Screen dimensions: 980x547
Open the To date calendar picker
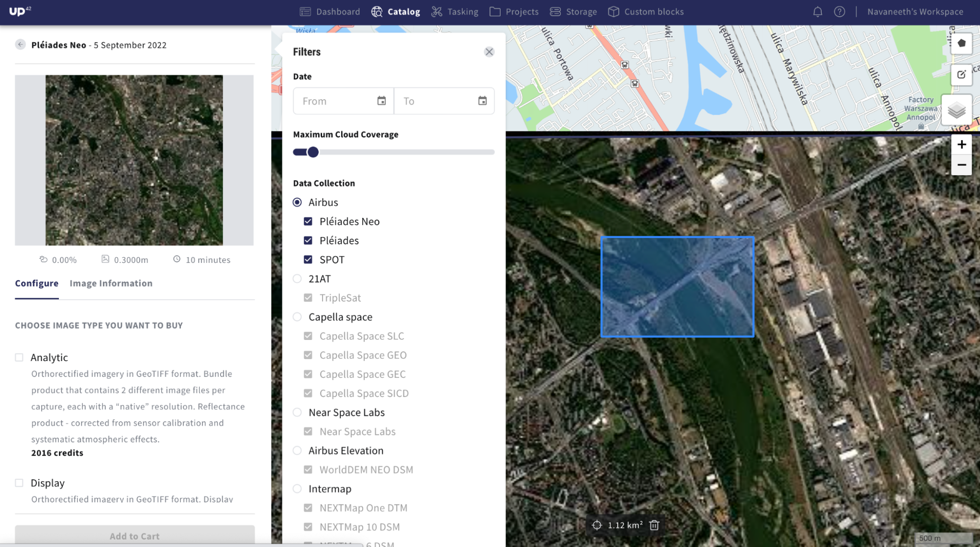coord(482,101)
